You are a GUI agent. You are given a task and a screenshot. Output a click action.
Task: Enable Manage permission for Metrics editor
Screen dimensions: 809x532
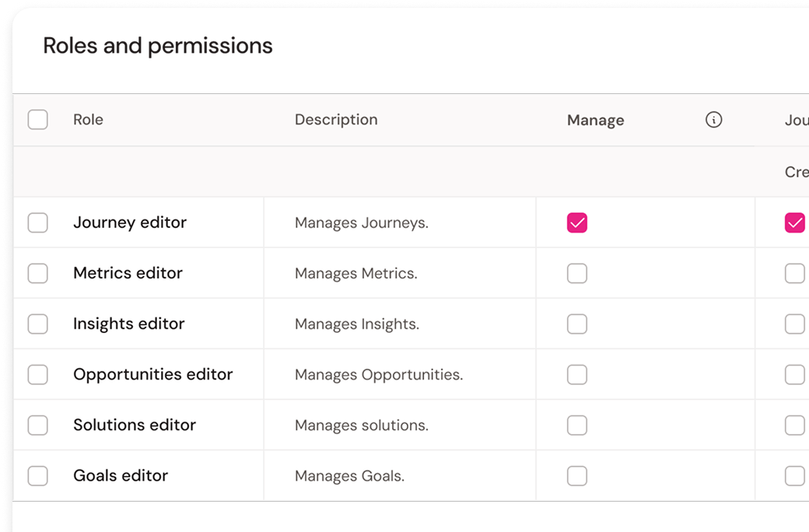[577, 274]
